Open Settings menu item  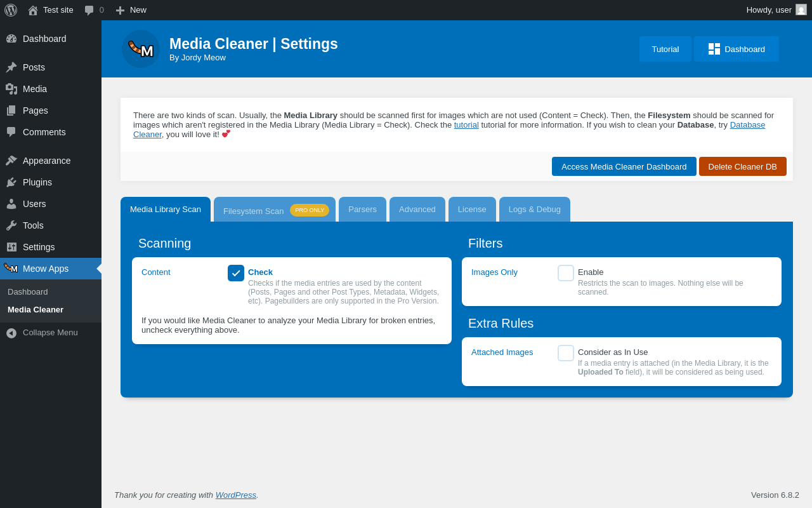(x=51, y=247)
